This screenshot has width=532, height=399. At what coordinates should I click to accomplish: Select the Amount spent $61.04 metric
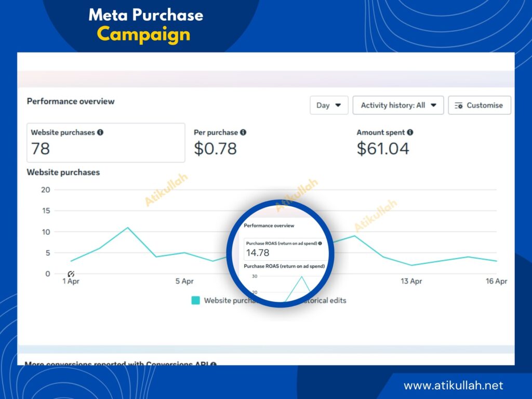[385, 142]
